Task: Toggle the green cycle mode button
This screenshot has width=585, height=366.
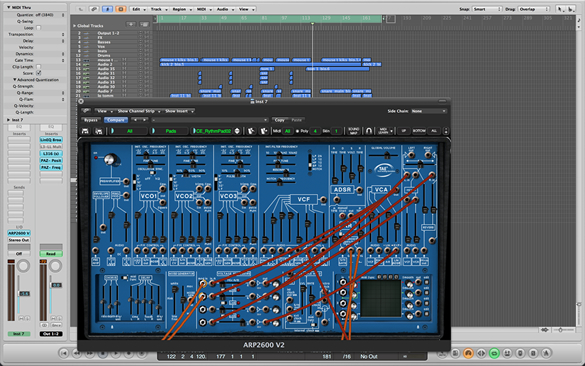Action: pos(494,353)
